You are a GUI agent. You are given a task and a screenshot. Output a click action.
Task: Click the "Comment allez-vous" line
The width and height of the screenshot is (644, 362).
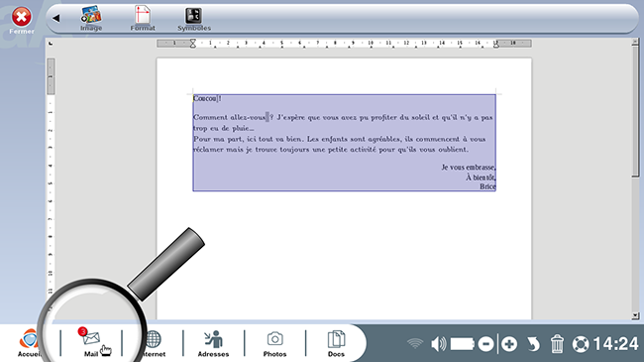343,117
